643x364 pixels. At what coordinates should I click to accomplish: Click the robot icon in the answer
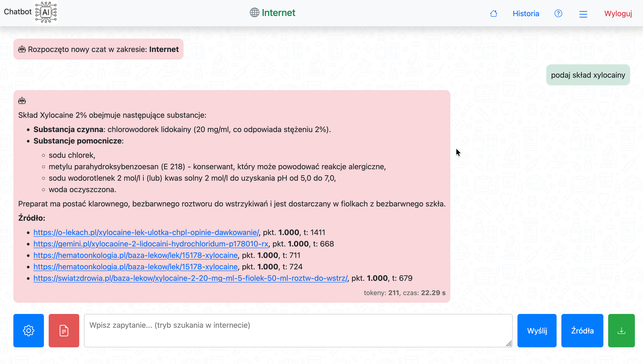(22, 101)
